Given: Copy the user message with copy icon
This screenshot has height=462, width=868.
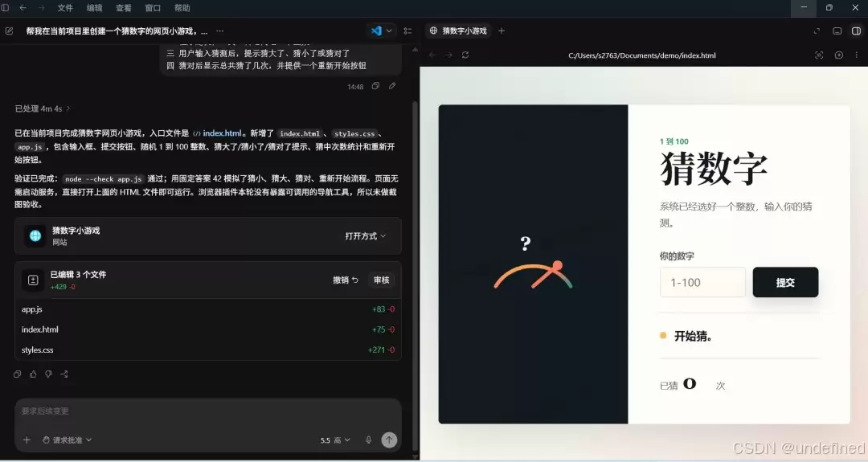Looking at the screenshot, I should point(375,86).
